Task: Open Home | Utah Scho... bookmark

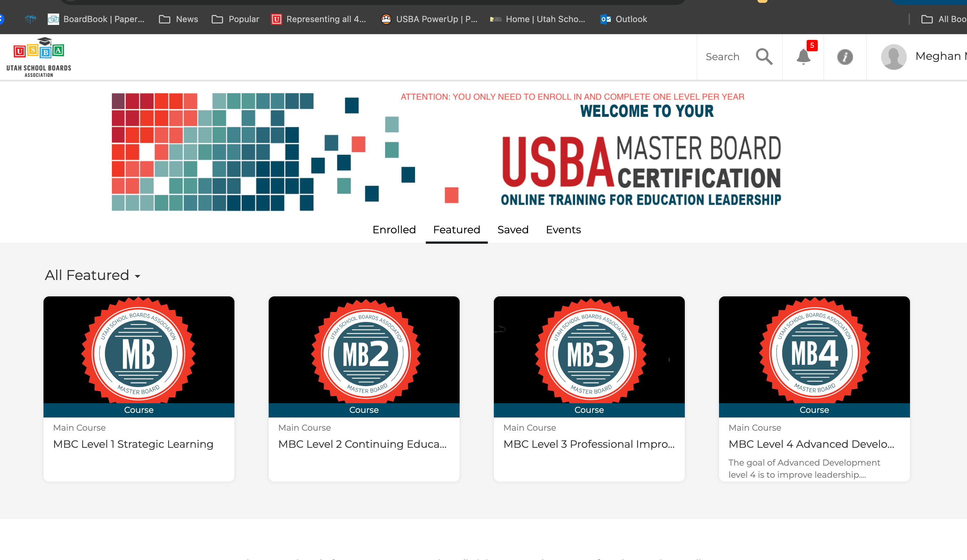Action: [x=537, y=19]
